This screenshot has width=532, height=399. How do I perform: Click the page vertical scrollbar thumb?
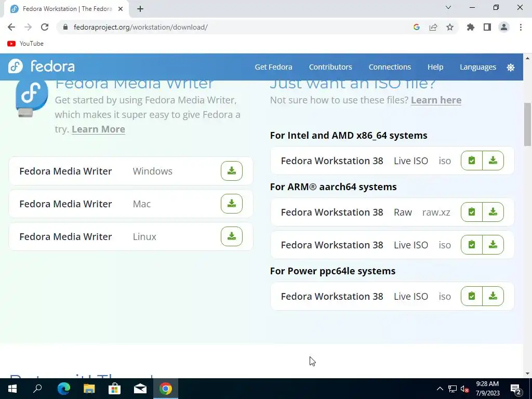527,124
